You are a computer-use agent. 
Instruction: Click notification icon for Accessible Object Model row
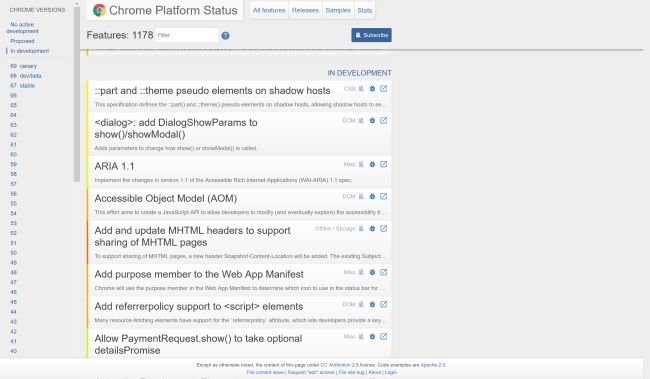(361, 197)
